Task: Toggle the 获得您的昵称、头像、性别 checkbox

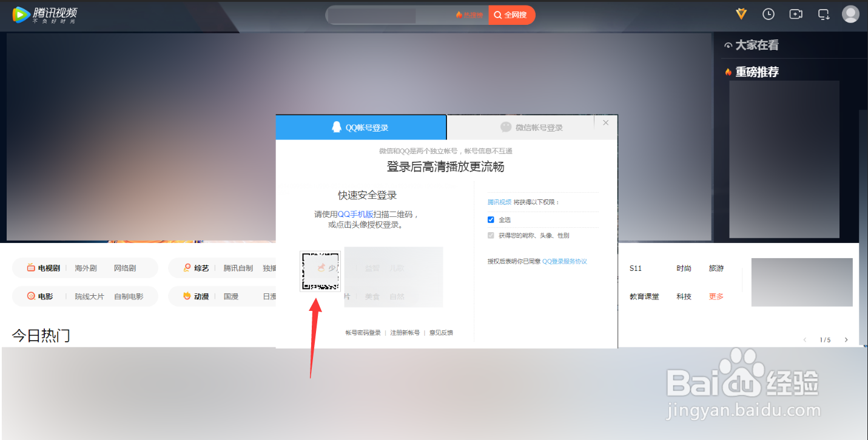Action: [x=491, y=235]
